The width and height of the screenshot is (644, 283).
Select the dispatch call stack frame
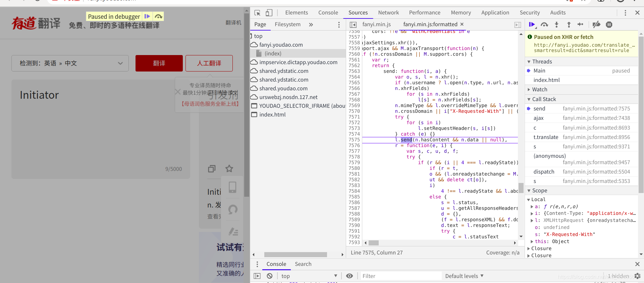(581, 172)
